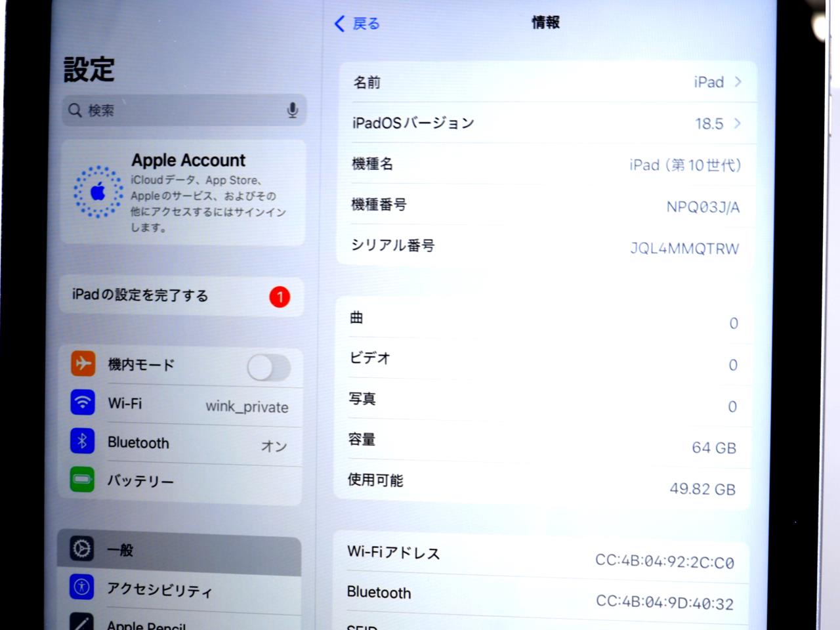Select the 機種名 value iPad (第10世代)
840x630 pixels.
685,165
